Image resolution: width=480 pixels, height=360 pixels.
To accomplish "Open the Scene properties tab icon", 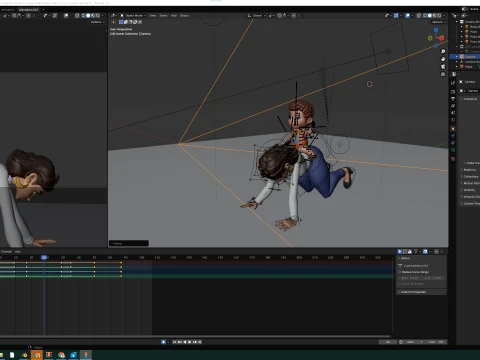I will click(453, 113).
